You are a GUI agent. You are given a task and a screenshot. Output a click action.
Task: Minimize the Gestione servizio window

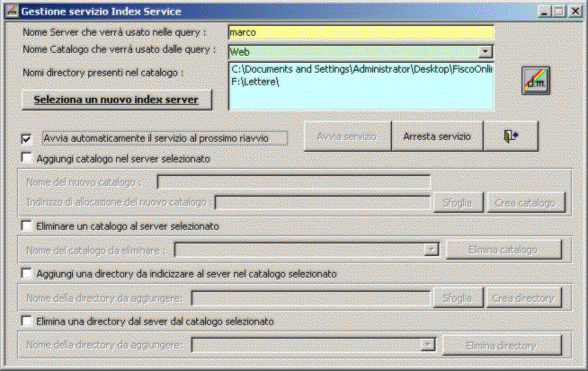(x=544, y=12)
